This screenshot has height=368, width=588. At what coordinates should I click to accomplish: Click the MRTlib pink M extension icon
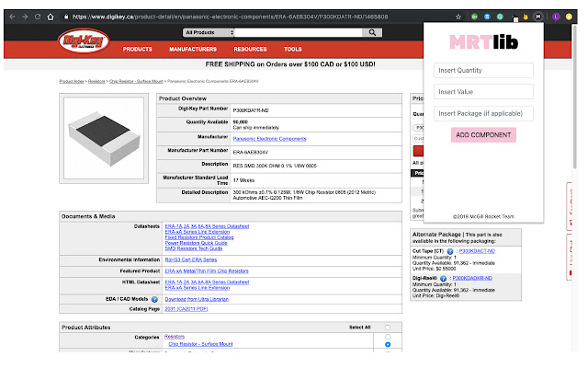538,17
